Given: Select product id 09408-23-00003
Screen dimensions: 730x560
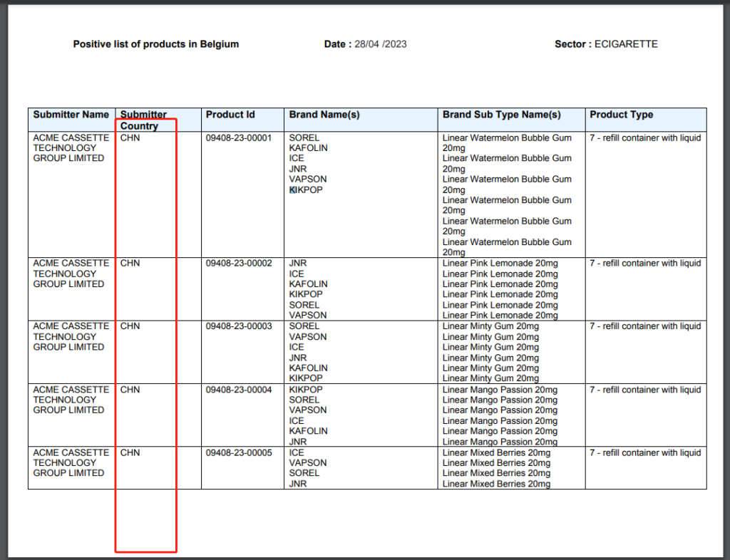Looking at the screenshot, I should (x=239, y=326).
